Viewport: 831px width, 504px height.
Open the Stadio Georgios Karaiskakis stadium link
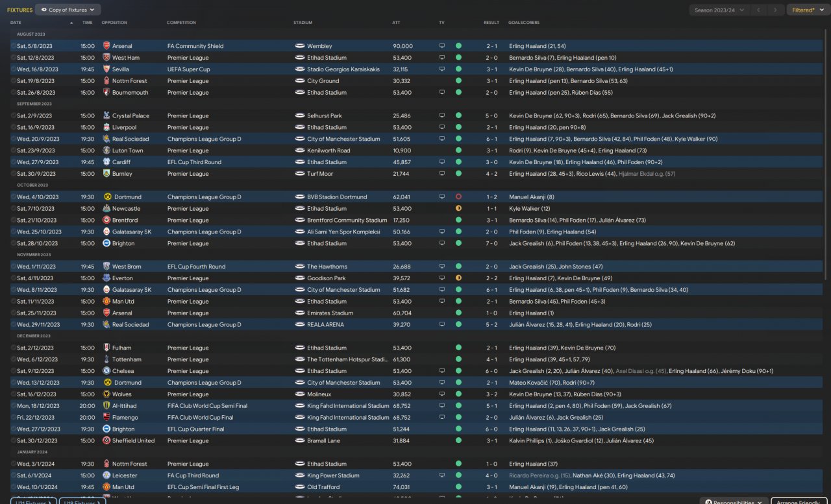pos(343,69)
